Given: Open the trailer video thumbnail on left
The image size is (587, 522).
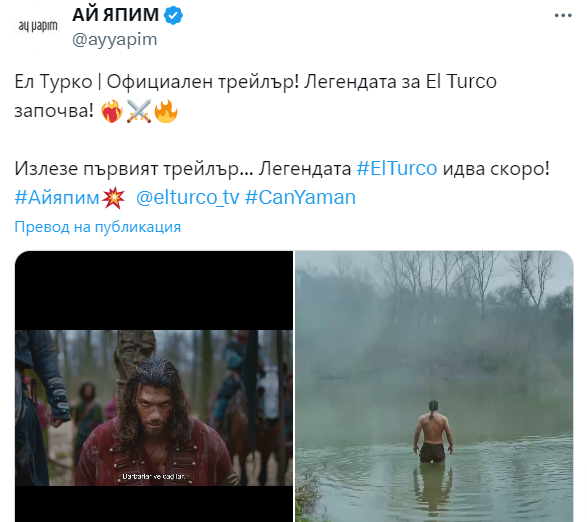Looking at the screenshot, I should [x=154, y=386].
